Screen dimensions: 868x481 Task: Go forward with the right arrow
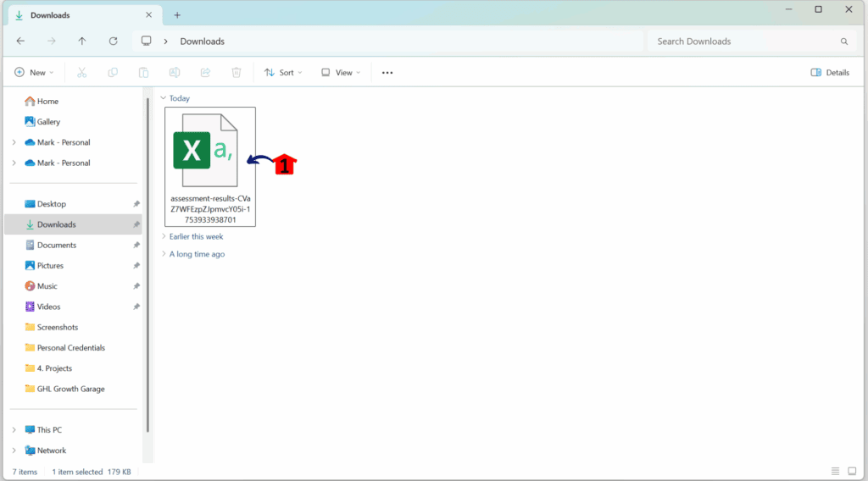(52, 41)
